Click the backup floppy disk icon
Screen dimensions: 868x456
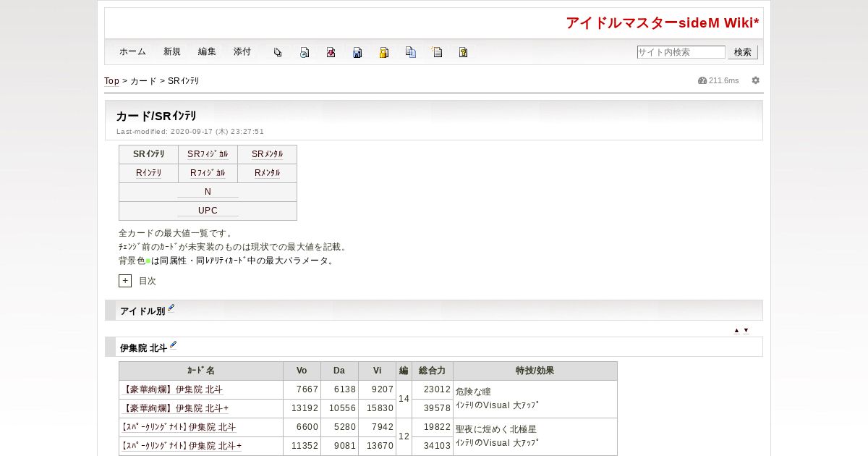357,52
